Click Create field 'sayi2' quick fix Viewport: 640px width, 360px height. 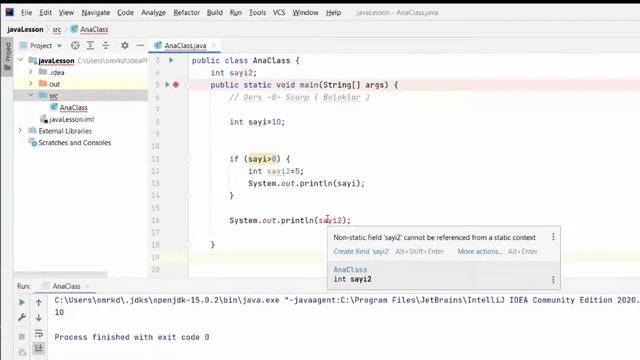pyautogui.click(x=361, y=251)
